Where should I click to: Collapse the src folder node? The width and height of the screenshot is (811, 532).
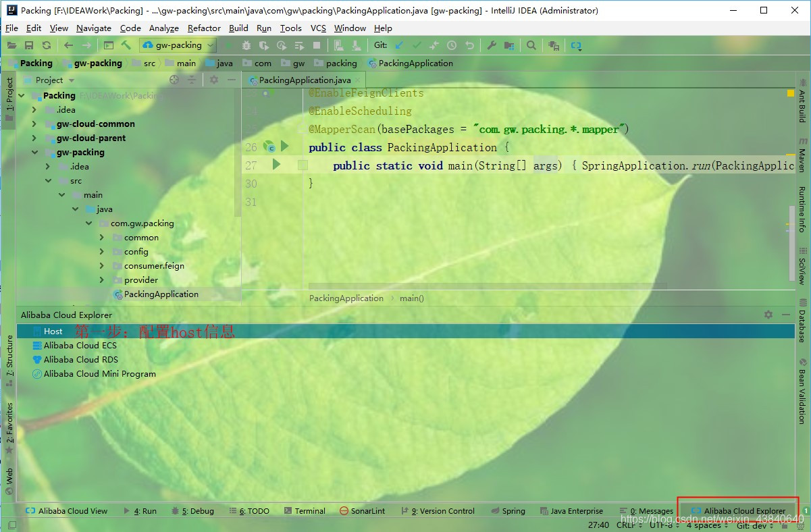pyautogui.click(x=48, y=181)
